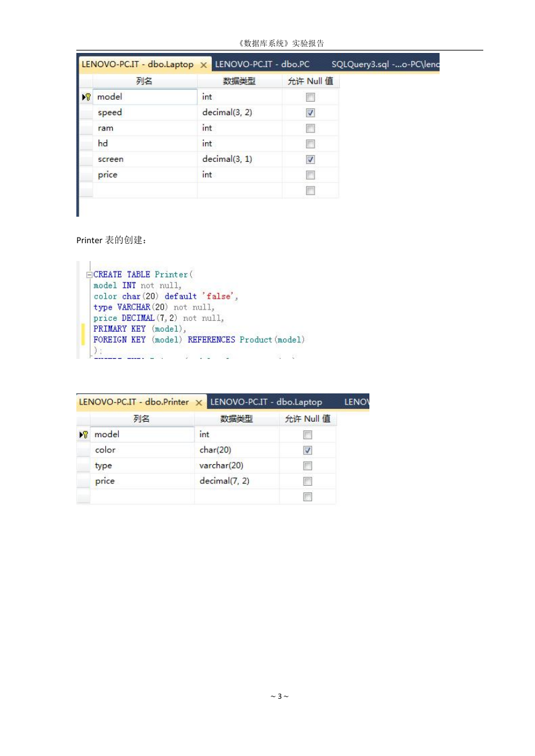Click the varchar(20) data type cell
Image resolution: width=535 pixels, height=756 pixels.
tap(237, 465)
